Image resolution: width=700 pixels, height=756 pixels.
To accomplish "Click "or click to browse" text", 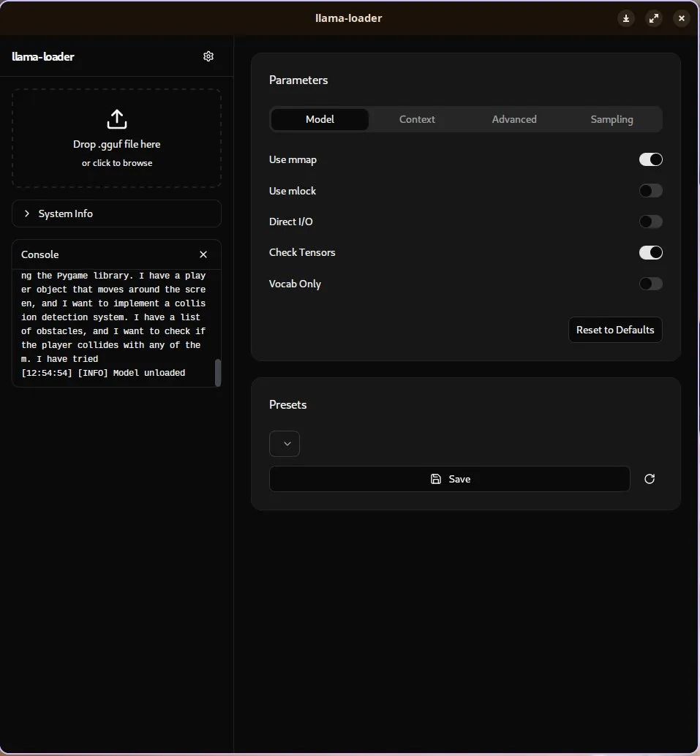I will pos(117,163).
